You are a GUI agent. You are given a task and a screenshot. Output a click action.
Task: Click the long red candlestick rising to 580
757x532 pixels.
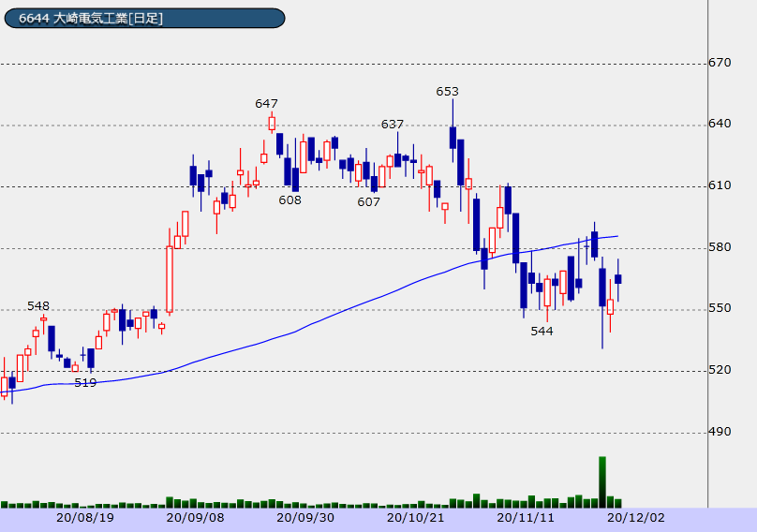click(x=170, y=279)
